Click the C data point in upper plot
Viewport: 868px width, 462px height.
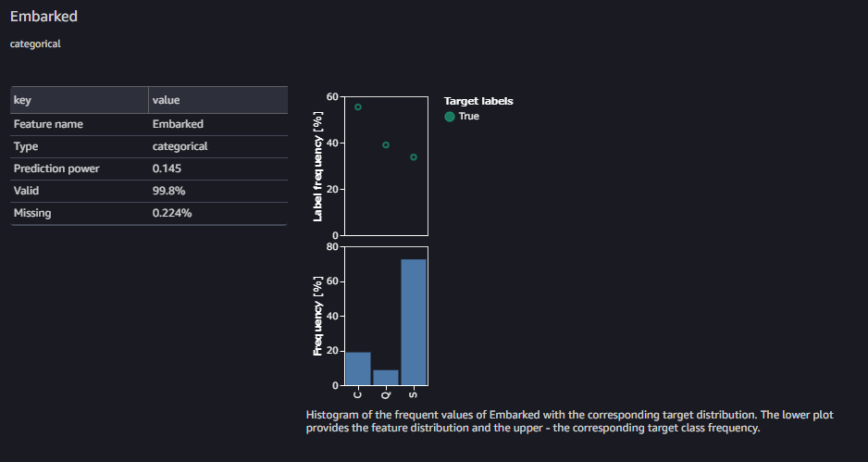[x=358, y=107]
